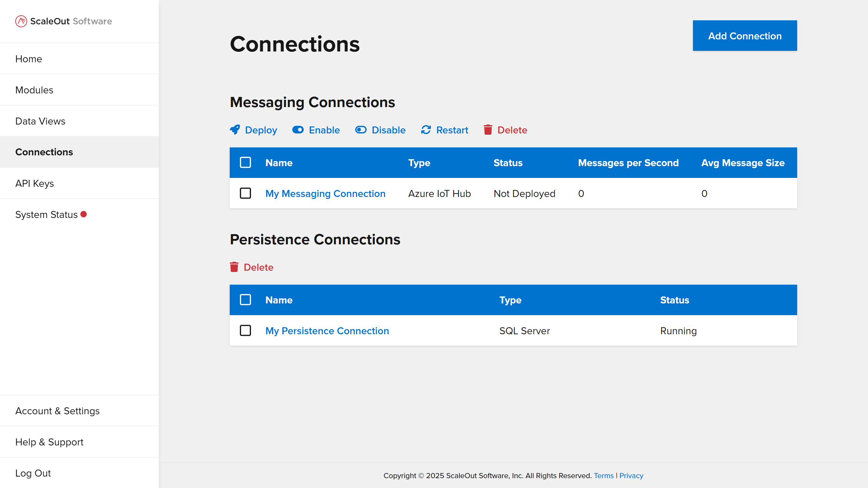Open My Persistence Connection link
Screen dimensions: 868x488
point(327,331)
